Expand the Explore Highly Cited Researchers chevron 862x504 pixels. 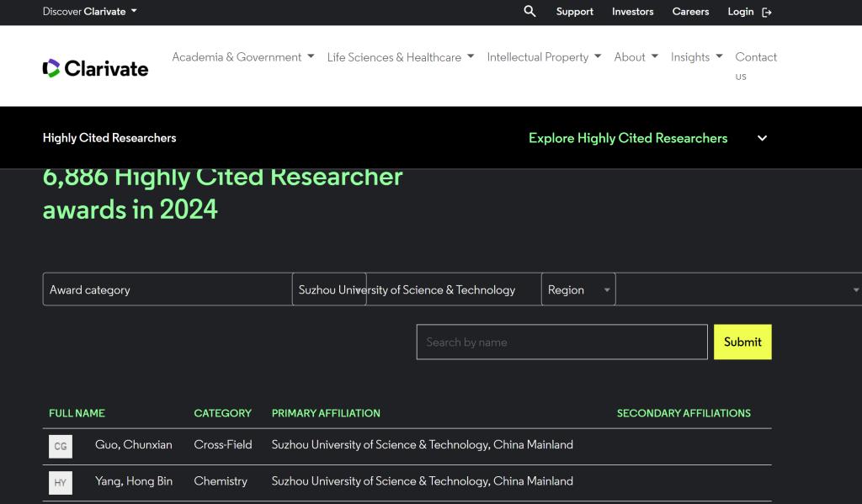(x=762, y=138)
